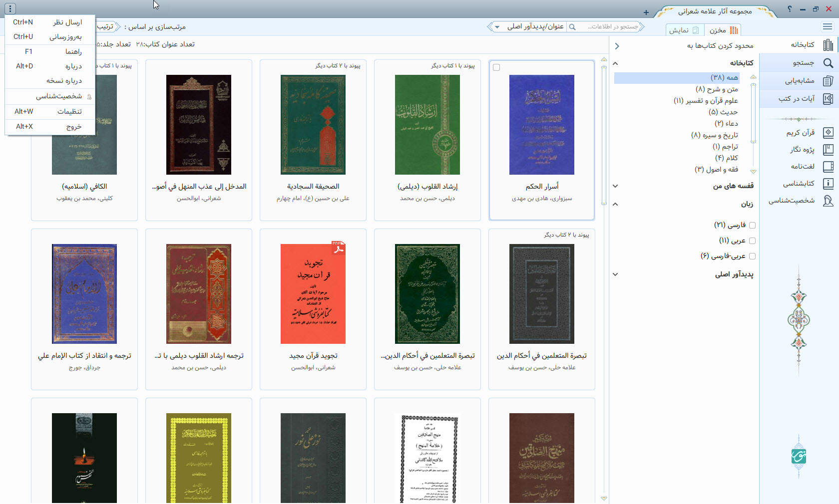Expand the قفسه های من section
This screenshot has height=504, width=839.
click(x=615, y=186)
